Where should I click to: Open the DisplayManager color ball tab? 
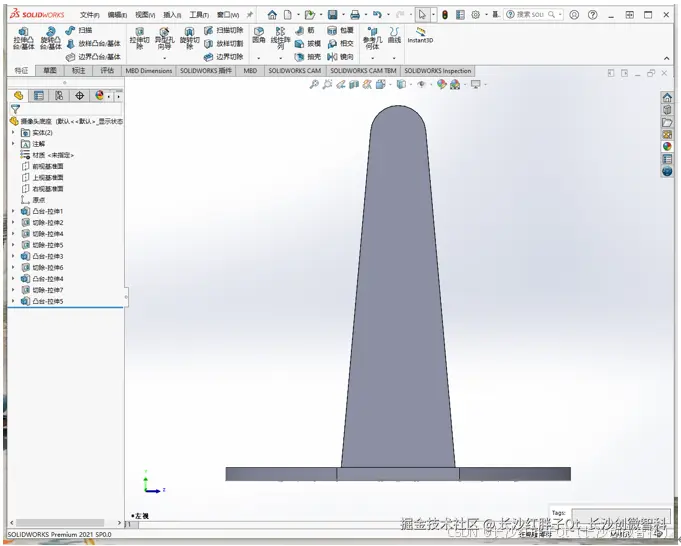point(99,96)
